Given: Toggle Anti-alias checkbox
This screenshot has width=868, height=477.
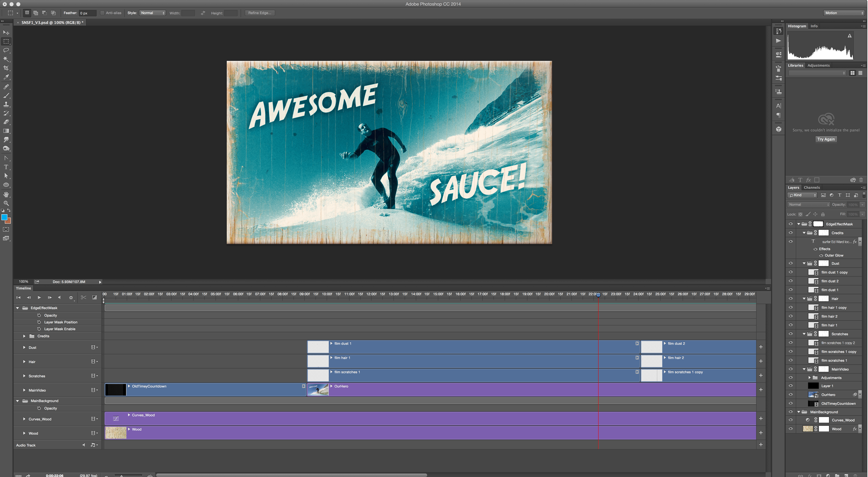Looking at the screenshot, I should [102, 13].
